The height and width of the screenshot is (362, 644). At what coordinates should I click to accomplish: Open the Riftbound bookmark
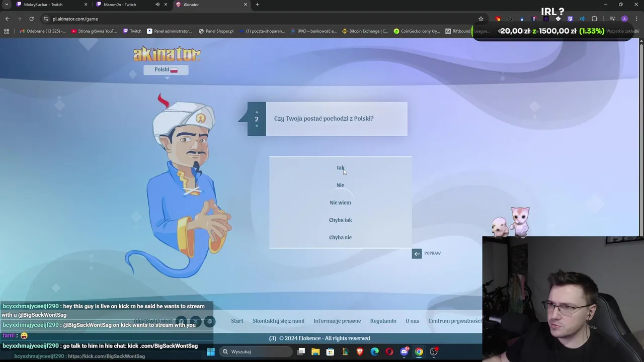point(458,31)
